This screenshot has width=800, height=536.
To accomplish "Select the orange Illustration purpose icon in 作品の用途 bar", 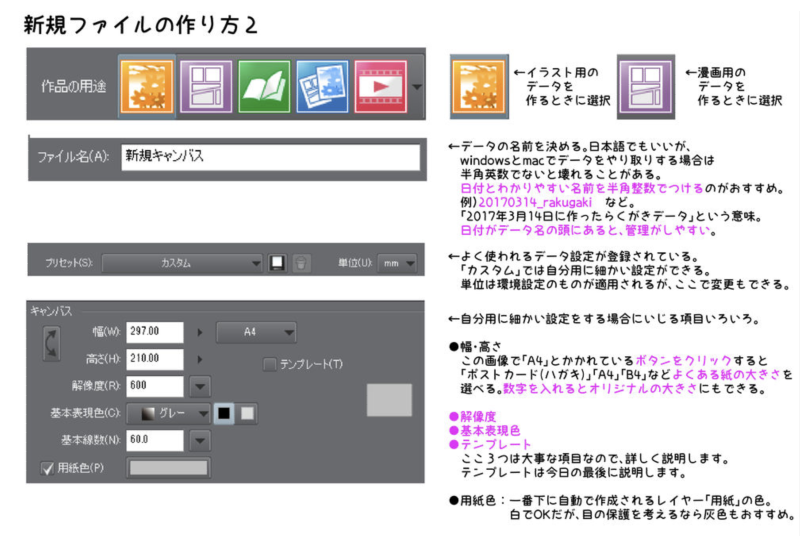I will click(147, 86).
